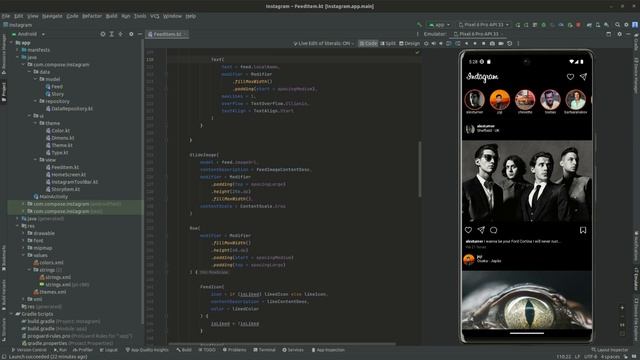Tap the comment bubble under band photo
The height and width of the screenshot is (360, 640).
(493, 230)
